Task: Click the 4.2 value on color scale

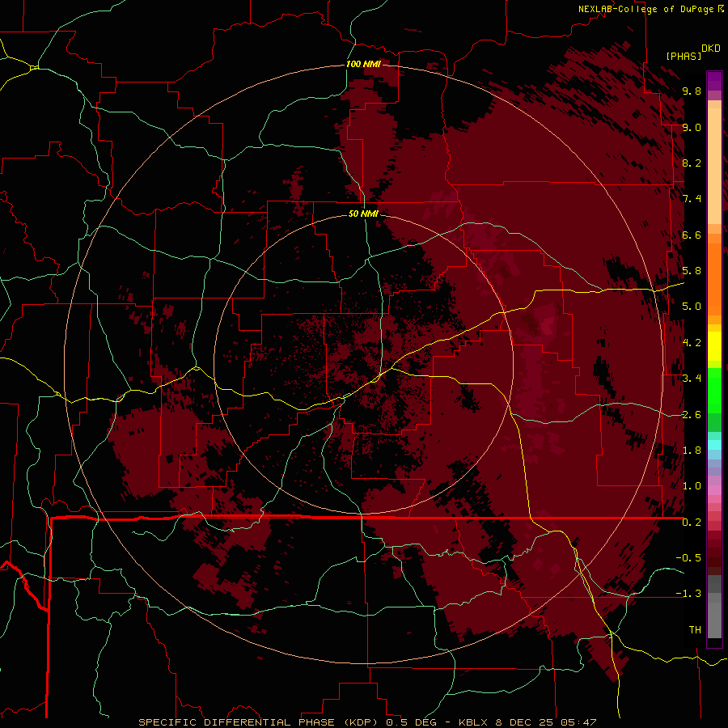Action: (692, 343)
